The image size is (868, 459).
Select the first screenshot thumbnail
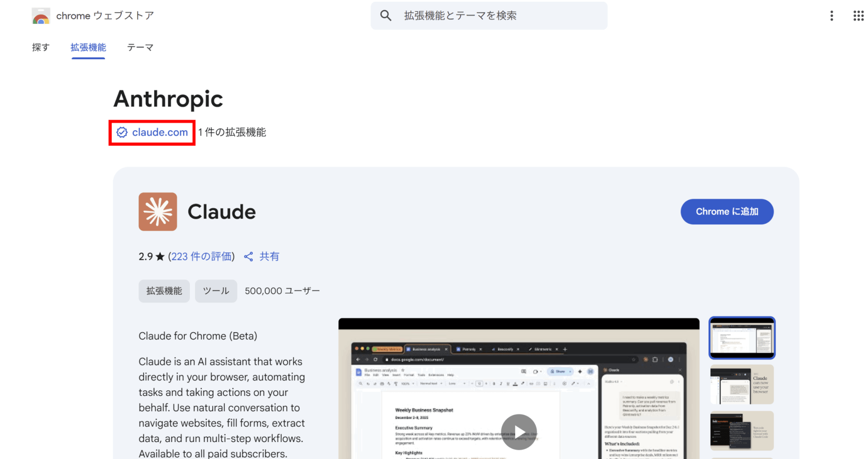pos(742,338)
